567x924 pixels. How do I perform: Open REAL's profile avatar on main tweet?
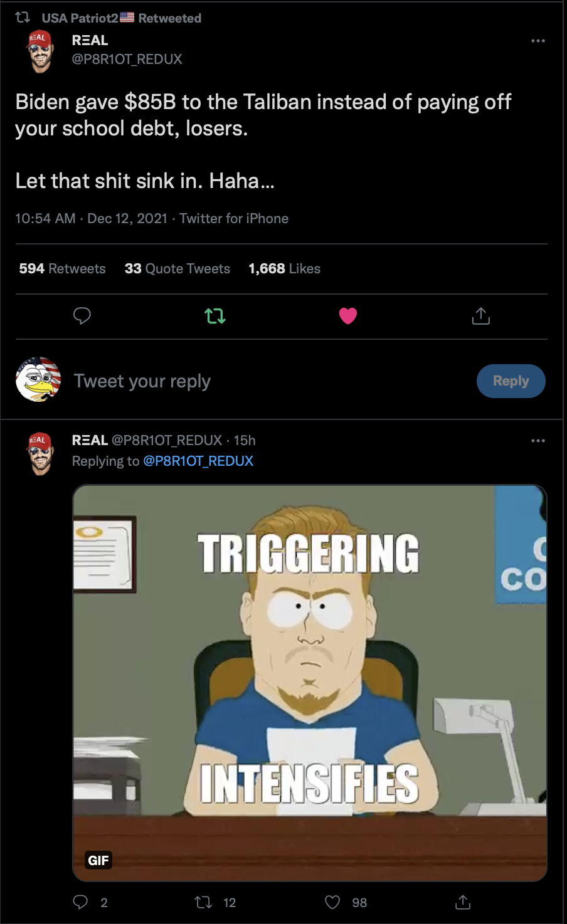point(41,51)
